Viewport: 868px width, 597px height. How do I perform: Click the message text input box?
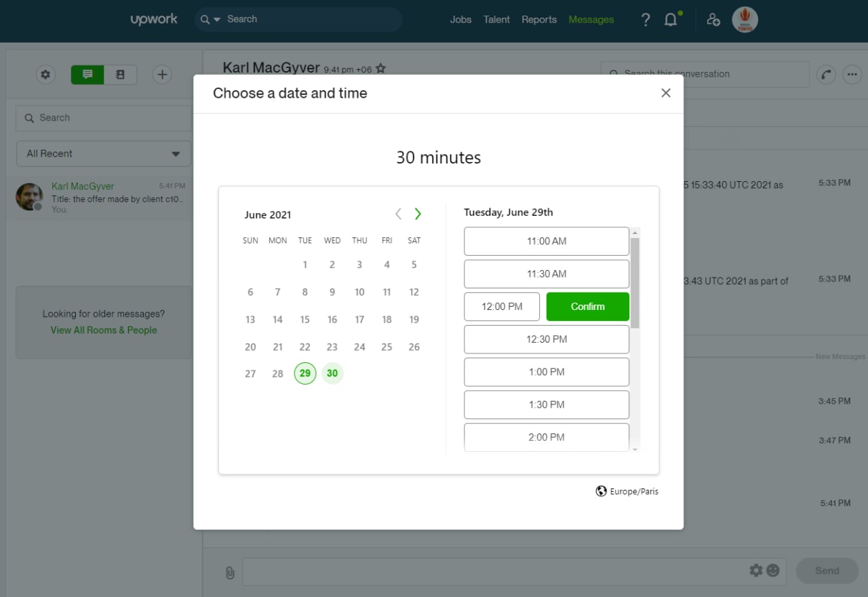coord(514,571)
